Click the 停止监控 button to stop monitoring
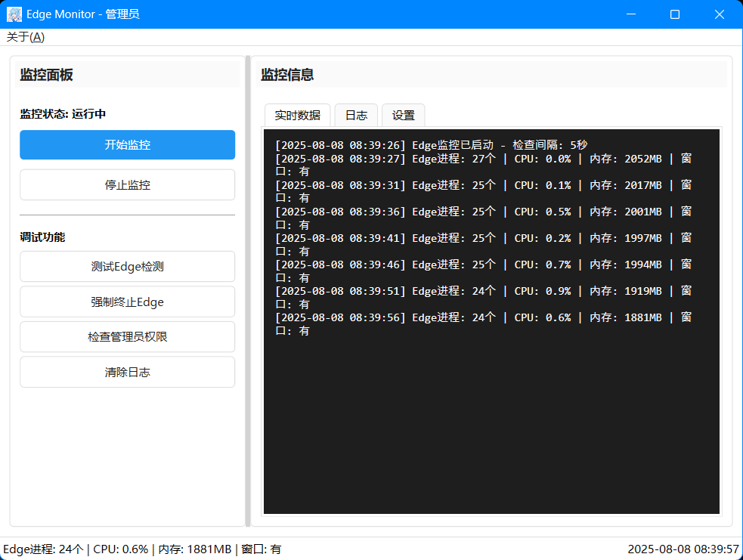 [x=127, y=184]
